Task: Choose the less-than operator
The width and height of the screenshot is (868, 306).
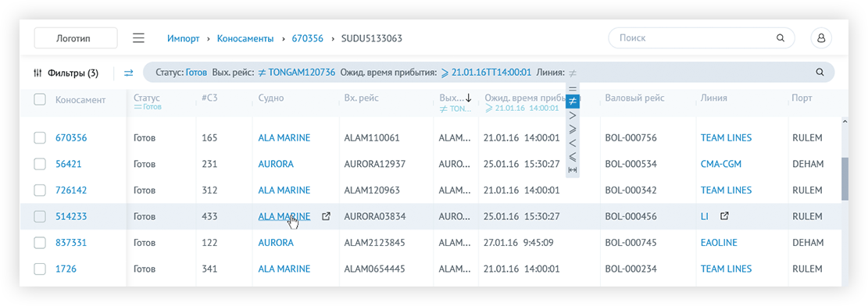Action: [573, 143]
